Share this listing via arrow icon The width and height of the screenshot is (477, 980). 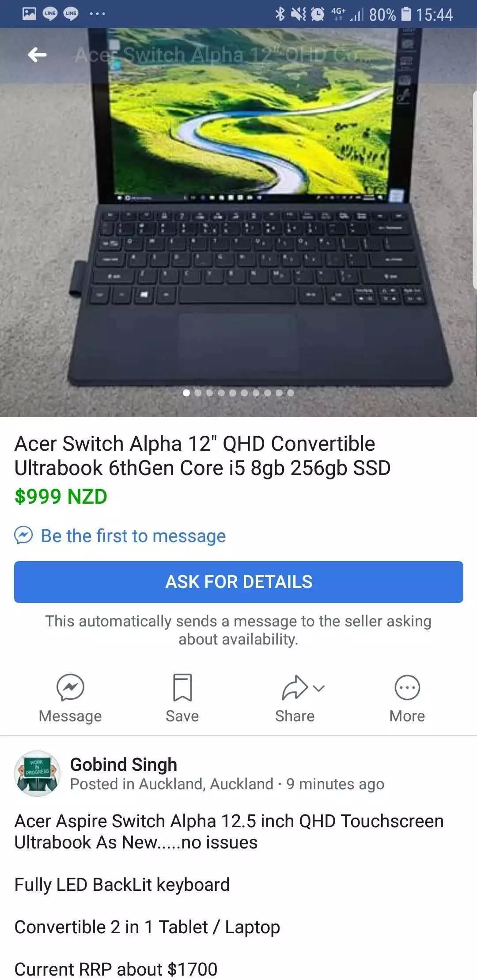pos(294,688)
